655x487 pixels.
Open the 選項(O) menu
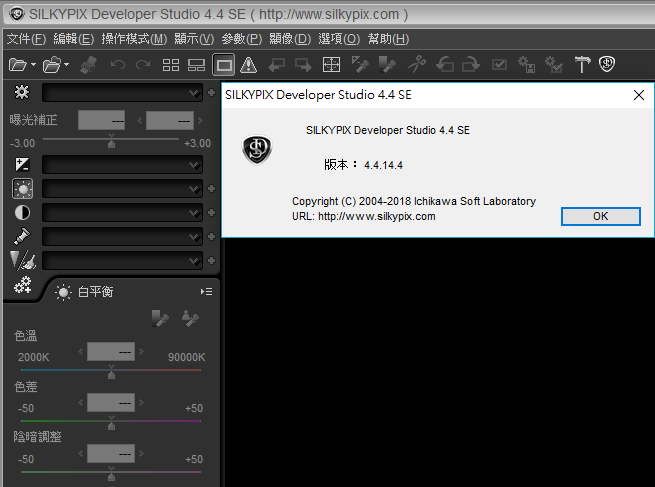pyautogui.click(x=339, y=39)
